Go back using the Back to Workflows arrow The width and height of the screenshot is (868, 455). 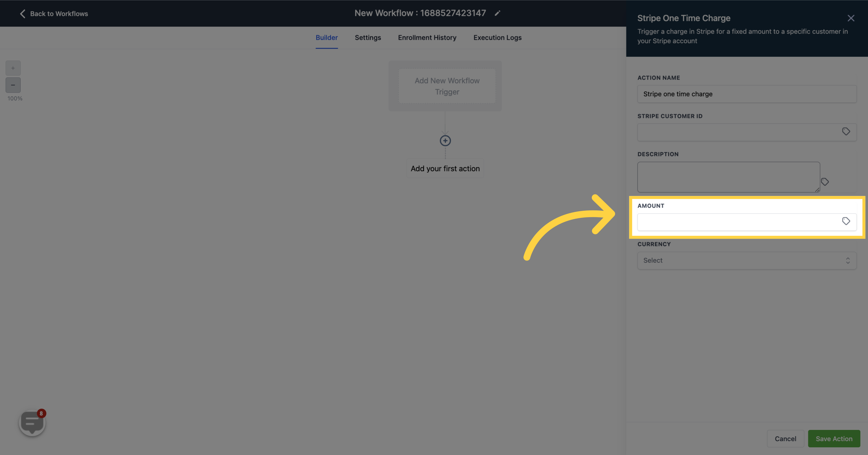22,14
